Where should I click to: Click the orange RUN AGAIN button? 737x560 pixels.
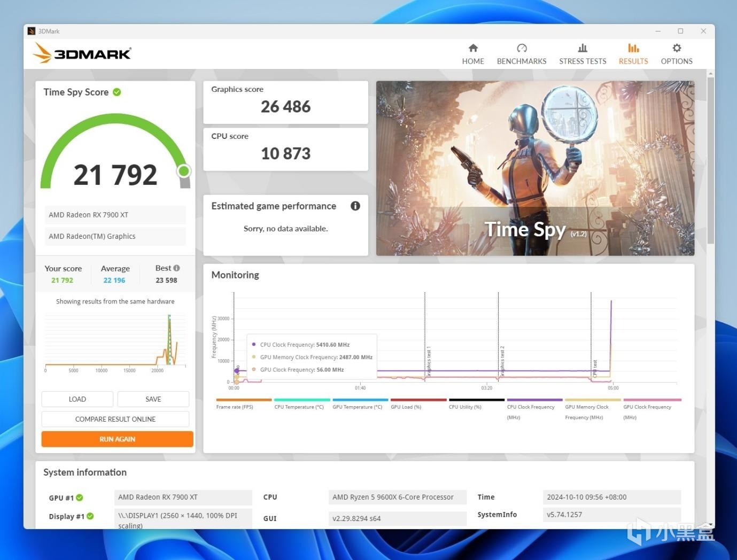pyautogui.click(x=118, y=439)
